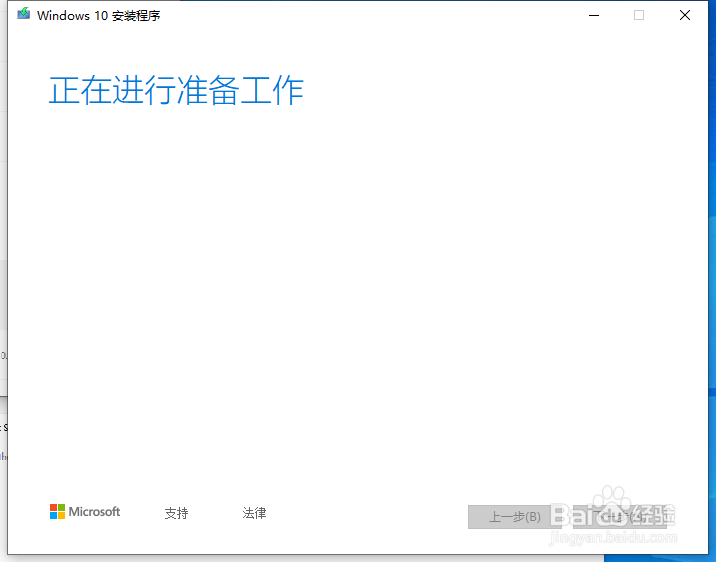The image size is (716, 562).
Task: Minimize the Windows 10 安装程序 window
Action: click(x=594, y=16)
